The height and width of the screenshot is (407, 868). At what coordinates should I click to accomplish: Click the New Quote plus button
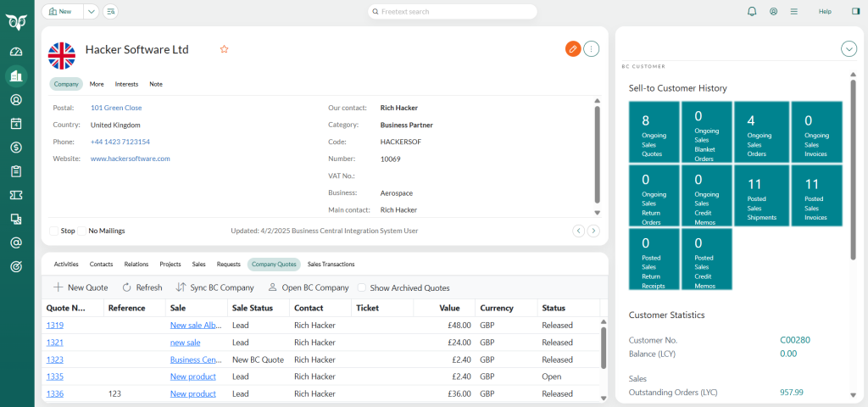pyautogui.click(x=81, y=287)
